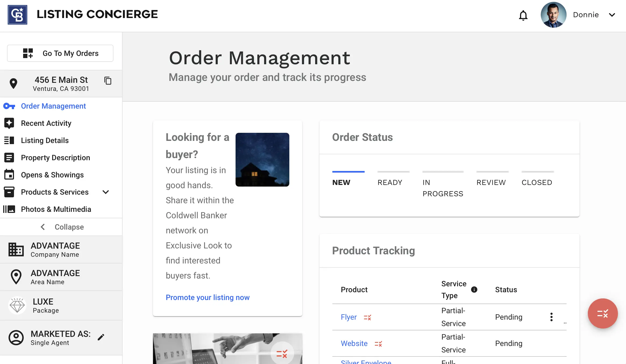The image size is (626, 364).
Task: Open the notifications bell
Action: pyautogui.click(x=524, y=15)
